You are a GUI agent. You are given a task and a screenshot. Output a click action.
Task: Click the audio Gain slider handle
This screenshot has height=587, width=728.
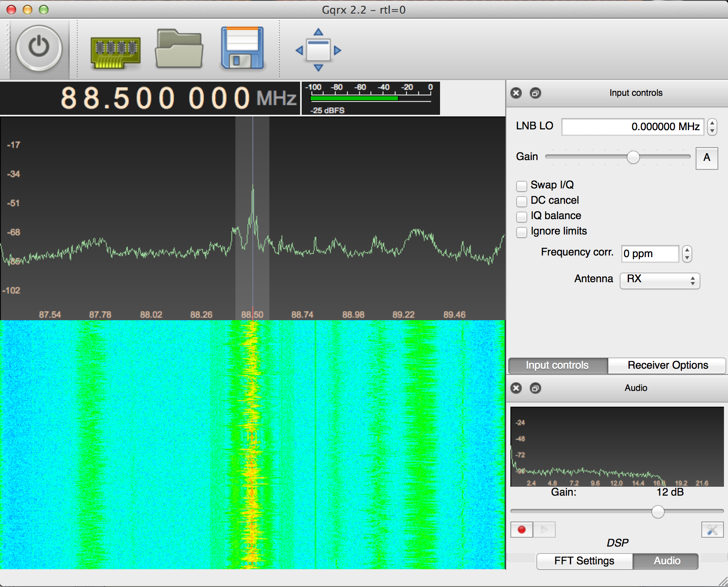coord(658,512)
